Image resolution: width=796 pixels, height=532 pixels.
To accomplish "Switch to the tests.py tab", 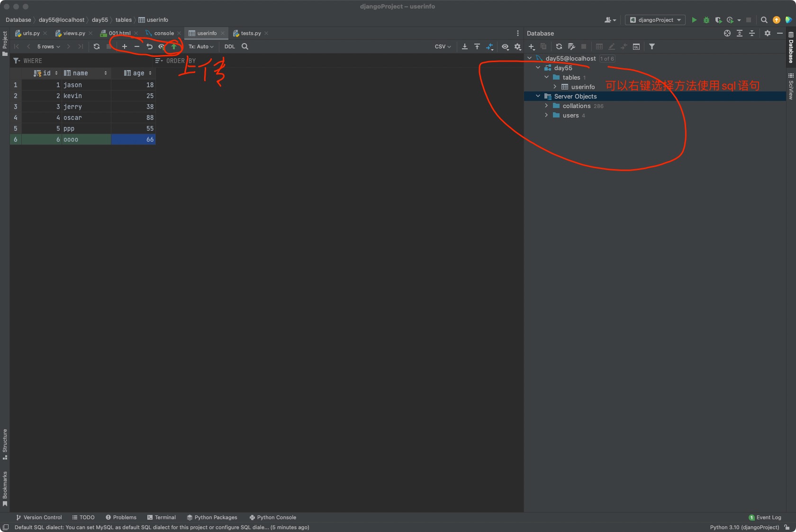I will coord(251,33).
